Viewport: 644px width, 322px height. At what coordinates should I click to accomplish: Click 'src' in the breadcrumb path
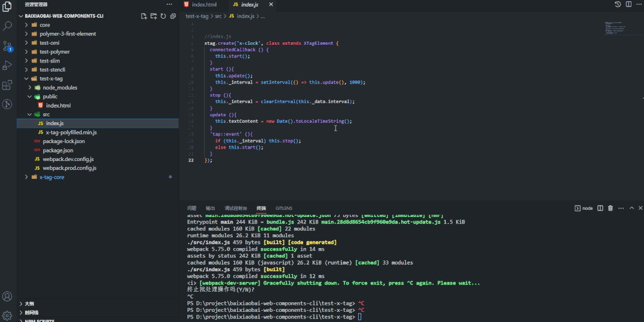(218, 16)
